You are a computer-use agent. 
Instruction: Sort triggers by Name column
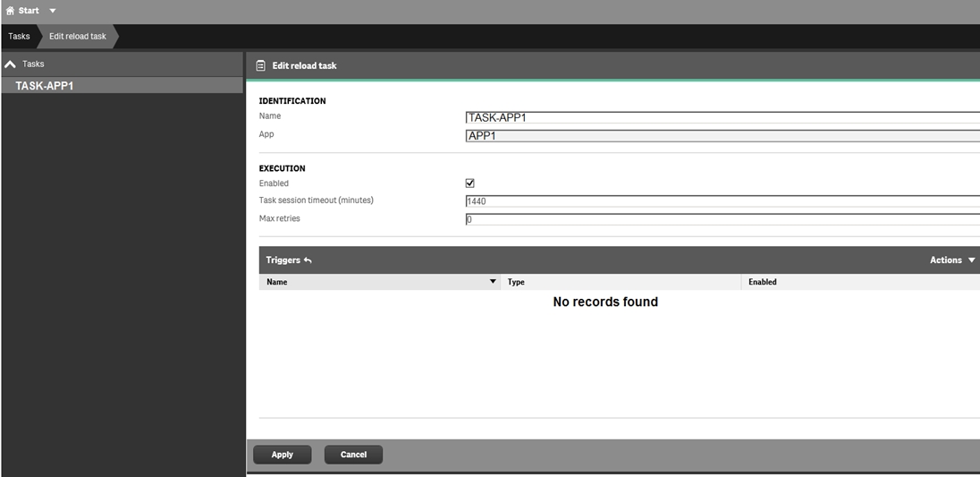point(277,282)
